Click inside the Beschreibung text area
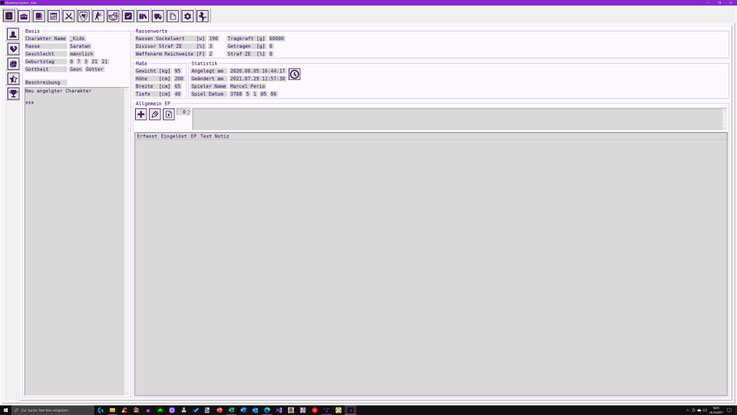The width and height of the screenshot is (737, 415). pos(75,241)
